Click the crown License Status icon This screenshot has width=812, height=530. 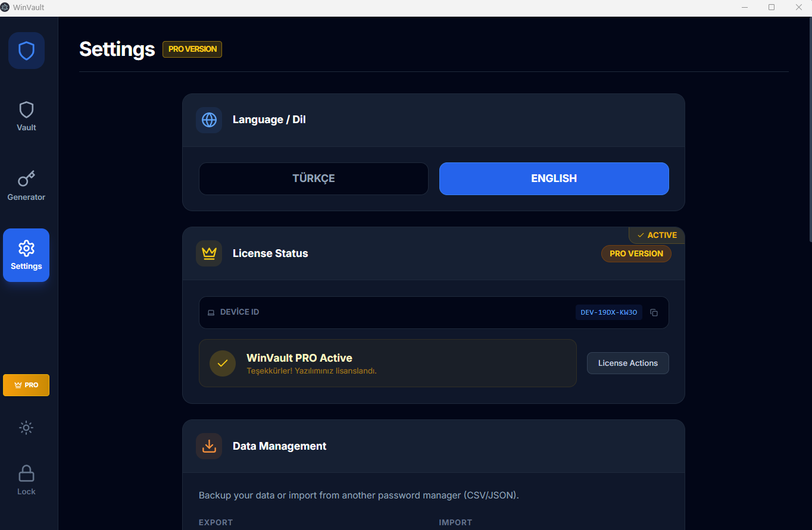pyautogui.click(x=209, y=253)
